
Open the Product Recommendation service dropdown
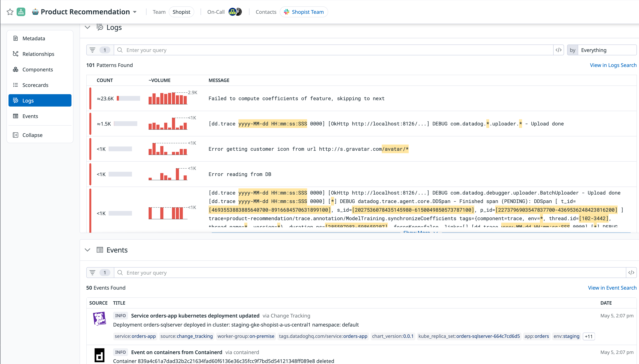pos(135,12)
